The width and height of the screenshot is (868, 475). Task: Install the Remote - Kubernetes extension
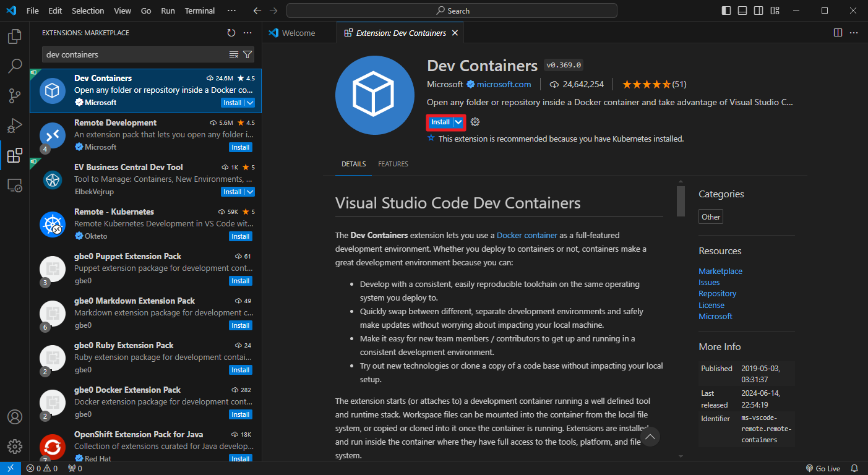(x=241, y=236)
